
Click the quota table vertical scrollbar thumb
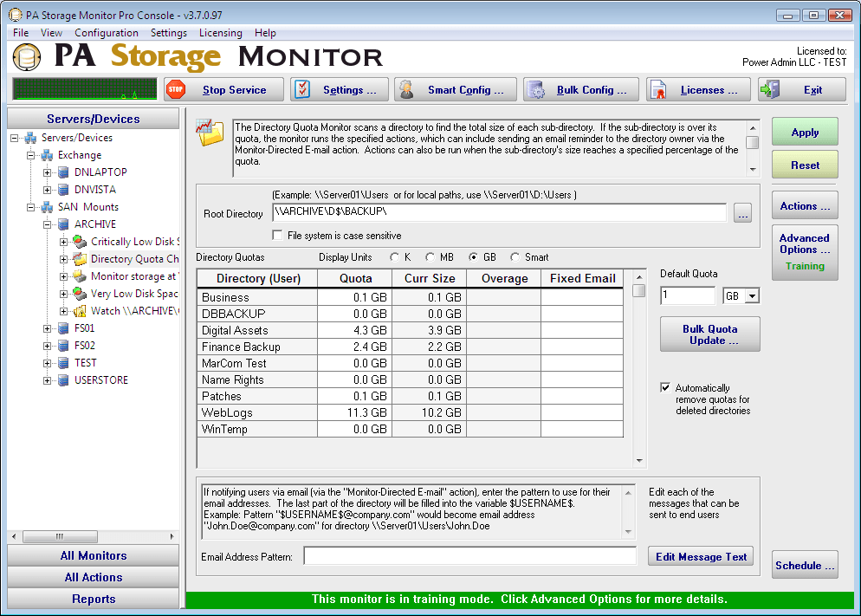tap(638, 290)
